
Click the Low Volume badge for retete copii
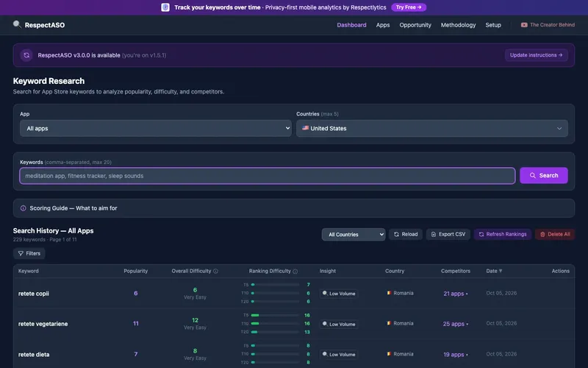pyautogui.click(x=339, y=294)
